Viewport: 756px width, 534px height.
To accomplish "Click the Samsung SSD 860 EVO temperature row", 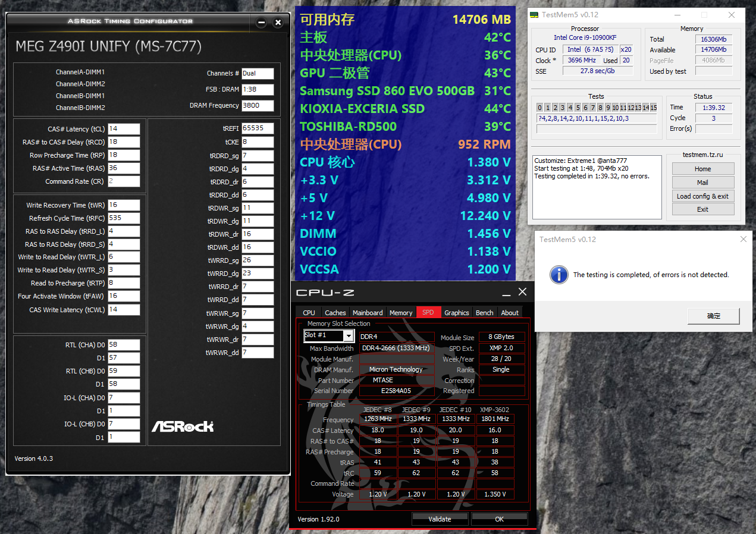I will 405,91.
